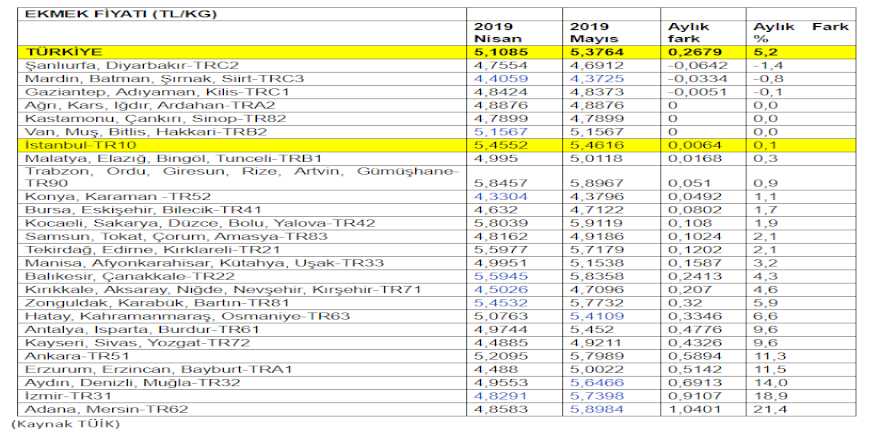Click the blue 4,5026 value for Kırıkkale row
880x440 pixels.
click(x=496, y=286)
